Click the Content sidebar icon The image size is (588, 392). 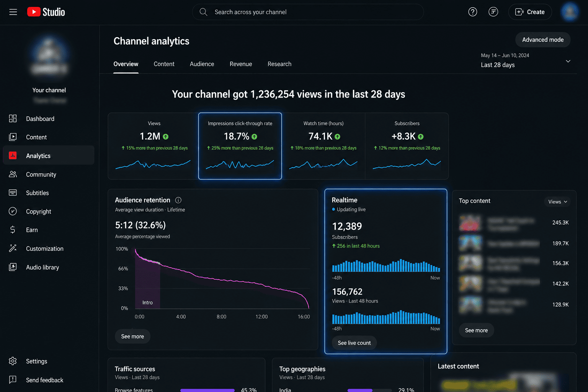pyautogui.click(x=13, y=137)
